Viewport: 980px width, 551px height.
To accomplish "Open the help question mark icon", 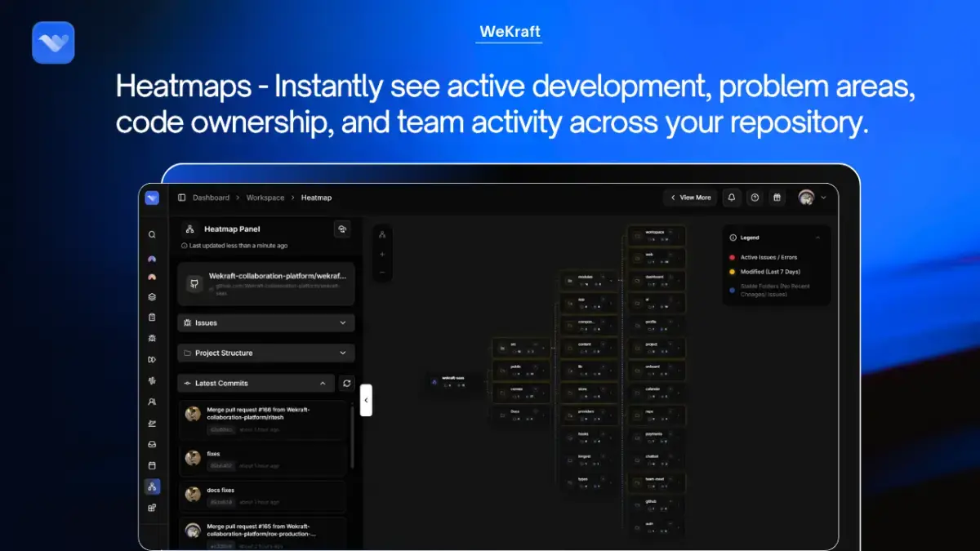I will point(755,198).
